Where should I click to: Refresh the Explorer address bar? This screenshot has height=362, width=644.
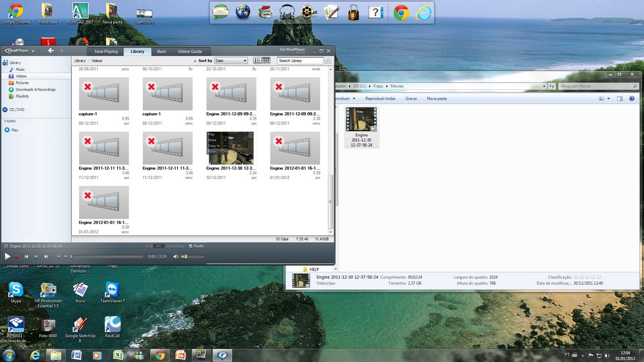pyautogui.click(x=552, y=86)
